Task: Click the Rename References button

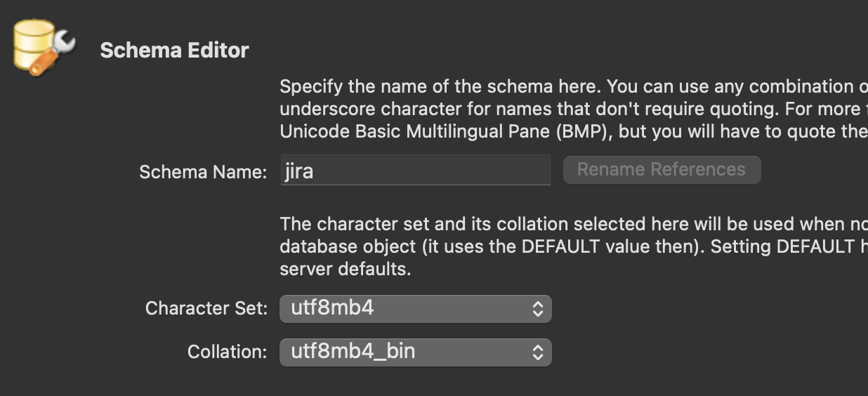Action: 662,170
